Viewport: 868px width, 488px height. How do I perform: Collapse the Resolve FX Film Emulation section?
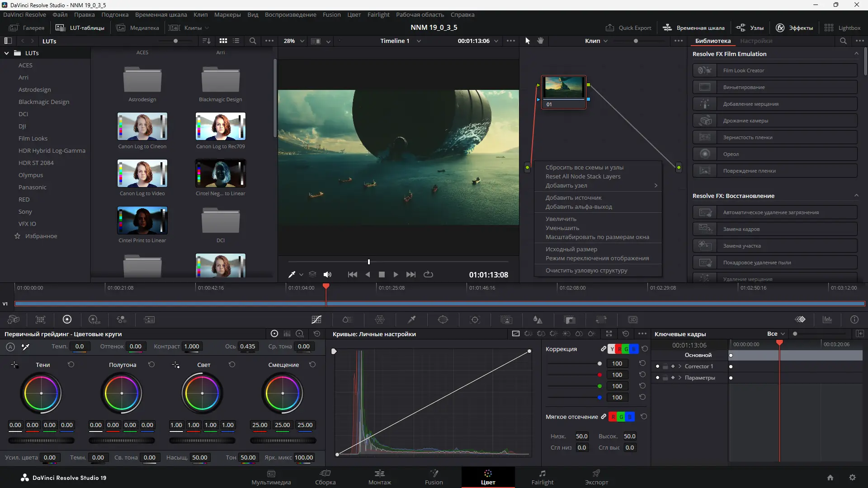click(856, 54)
